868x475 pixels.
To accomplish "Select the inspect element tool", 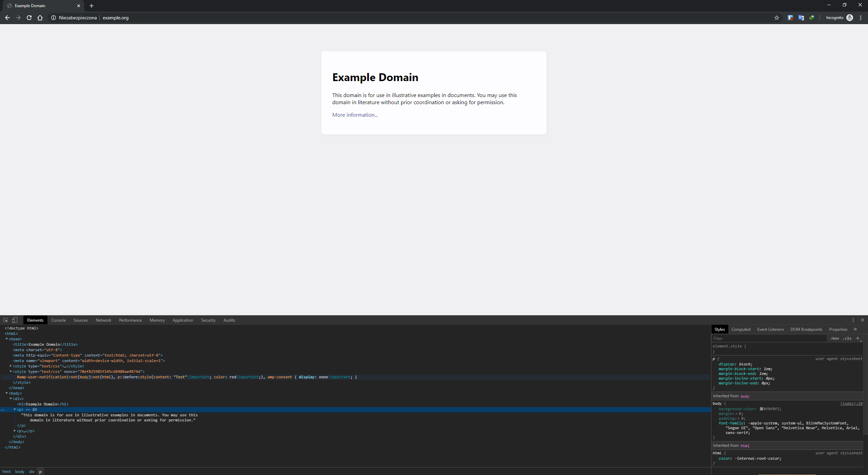I will (5, 320).
